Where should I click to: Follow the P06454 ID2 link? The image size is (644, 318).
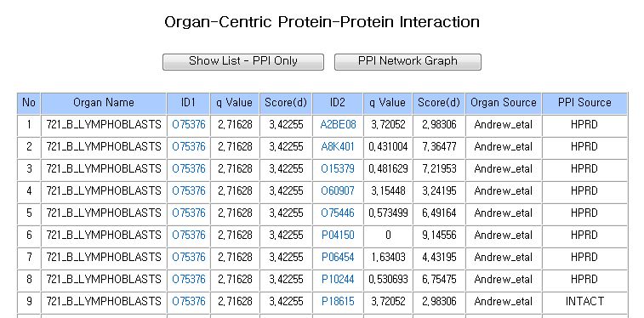(x=338, y=258)
